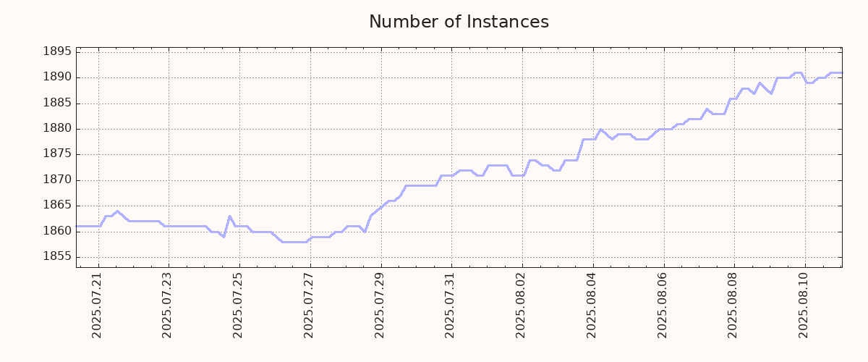
Task: Click the y-axis label 1855
Action: tap(56, 257)
